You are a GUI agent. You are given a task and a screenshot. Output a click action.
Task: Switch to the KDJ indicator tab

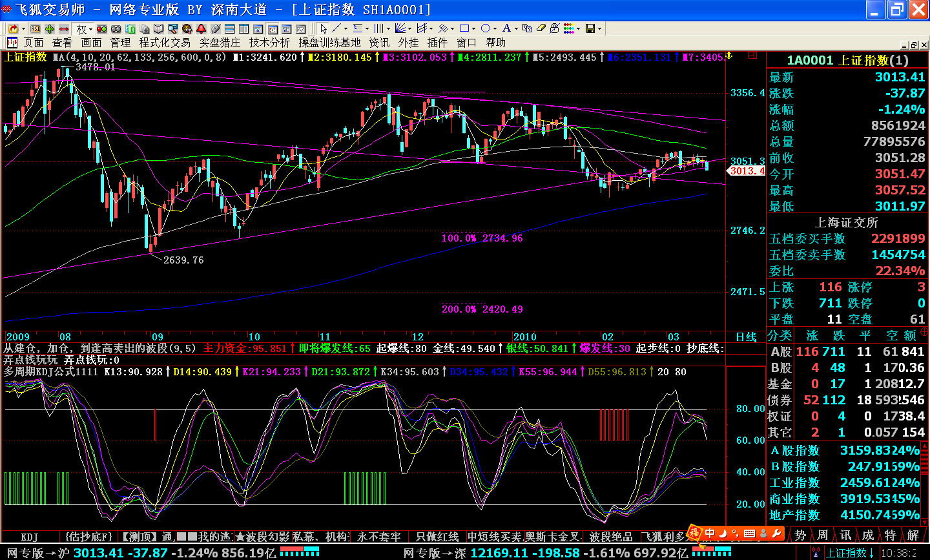(x=30, y=536)
